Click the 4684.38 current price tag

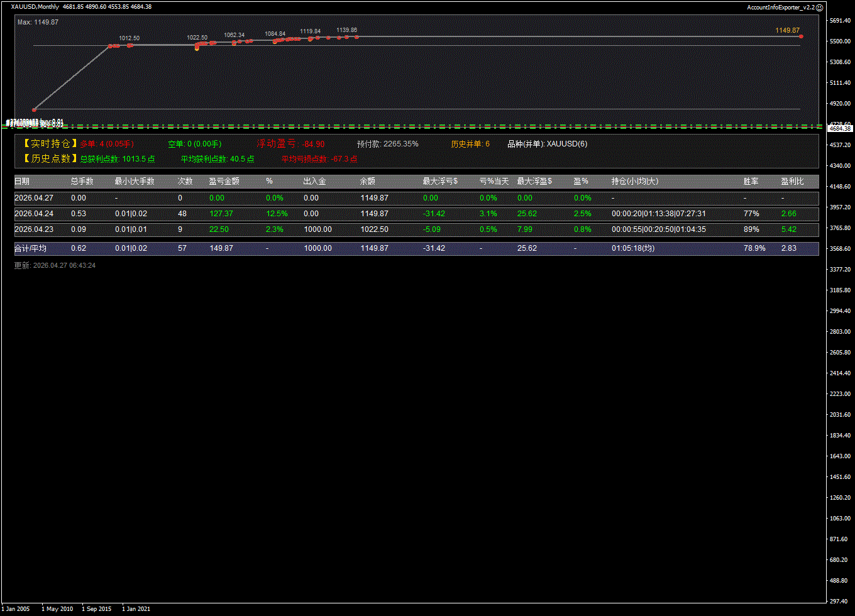pyautogui.click(x=839, y=128)
